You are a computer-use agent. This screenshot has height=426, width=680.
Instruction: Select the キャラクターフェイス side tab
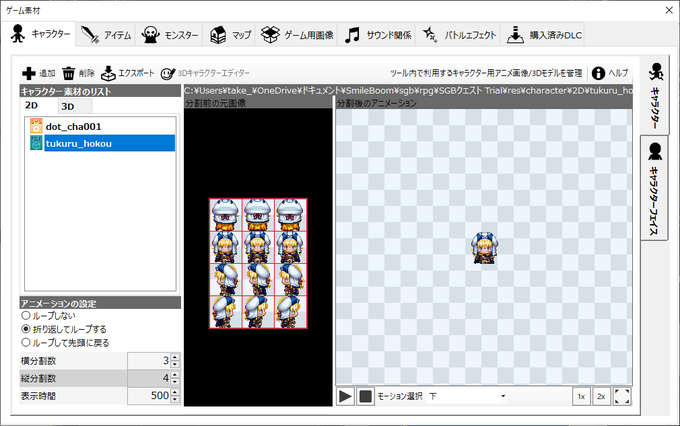[x=654, y=188]
